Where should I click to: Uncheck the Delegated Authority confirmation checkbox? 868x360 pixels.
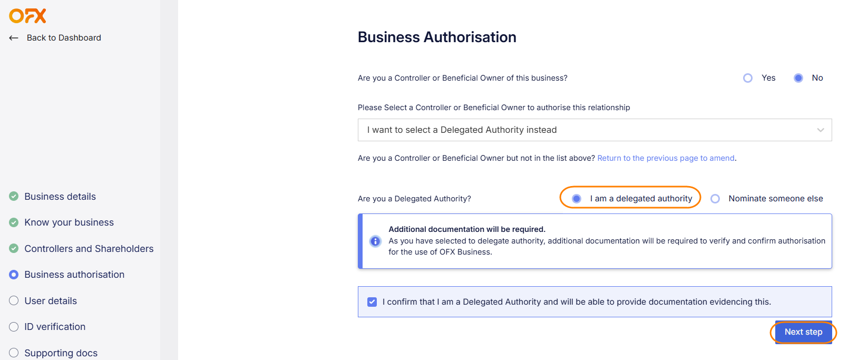click(372, 302)
